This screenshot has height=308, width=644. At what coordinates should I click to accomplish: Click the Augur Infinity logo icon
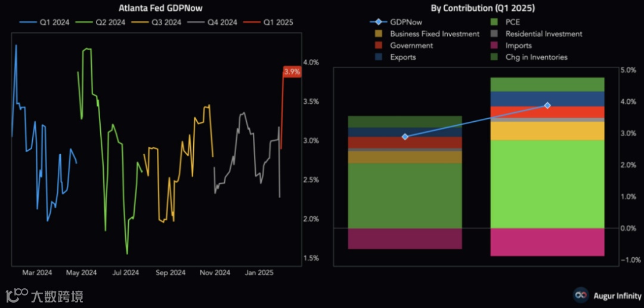click(x=580, y=295)
